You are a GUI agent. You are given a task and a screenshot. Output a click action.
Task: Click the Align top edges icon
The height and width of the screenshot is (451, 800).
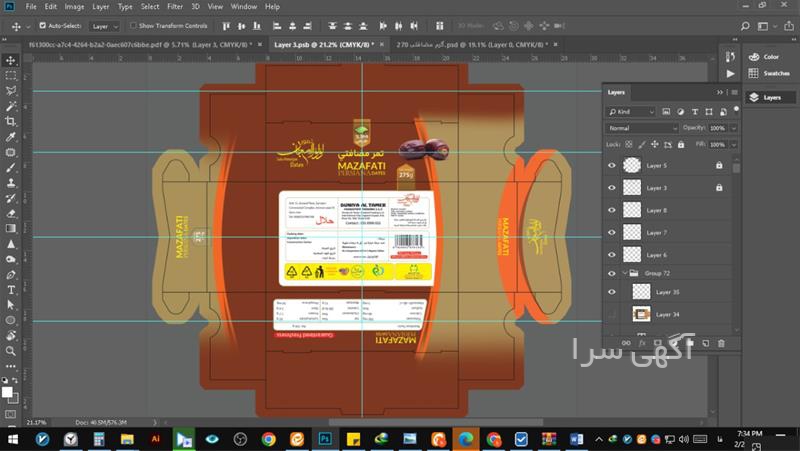[226, 26]
